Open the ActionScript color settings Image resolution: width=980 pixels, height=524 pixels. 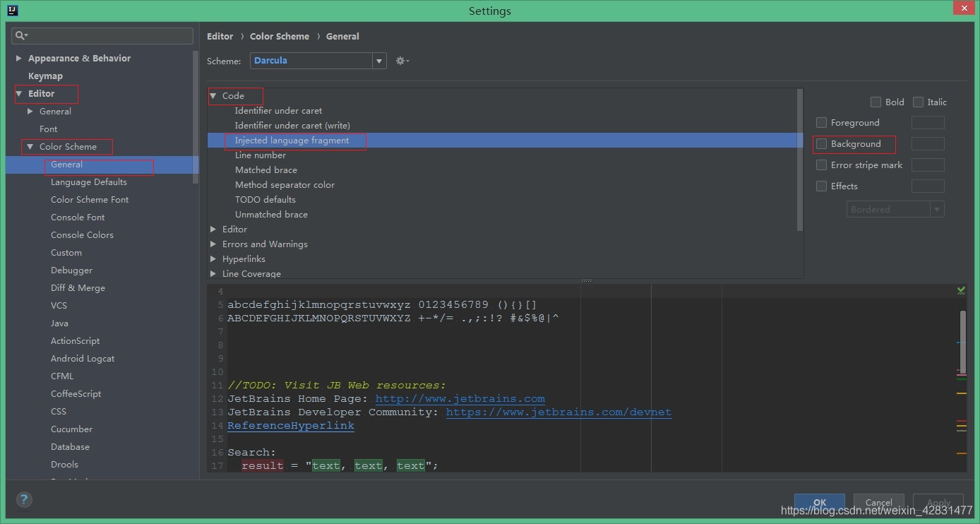75,340
